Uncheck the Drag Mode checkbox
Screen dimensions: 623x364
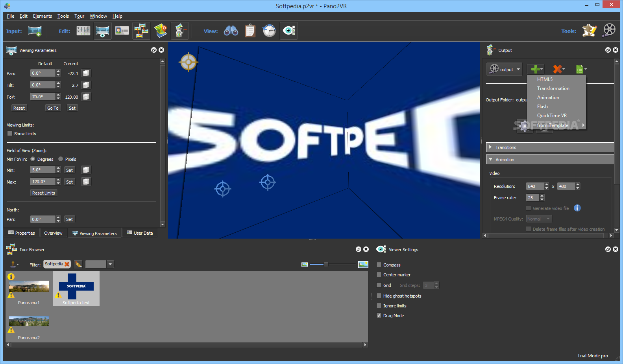(x=379, y=315)
